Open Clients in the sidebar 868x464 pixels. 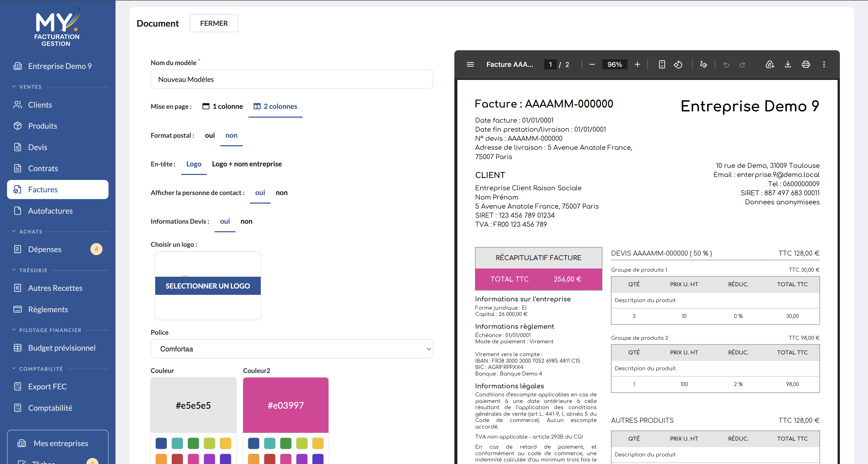pos(58,105)
